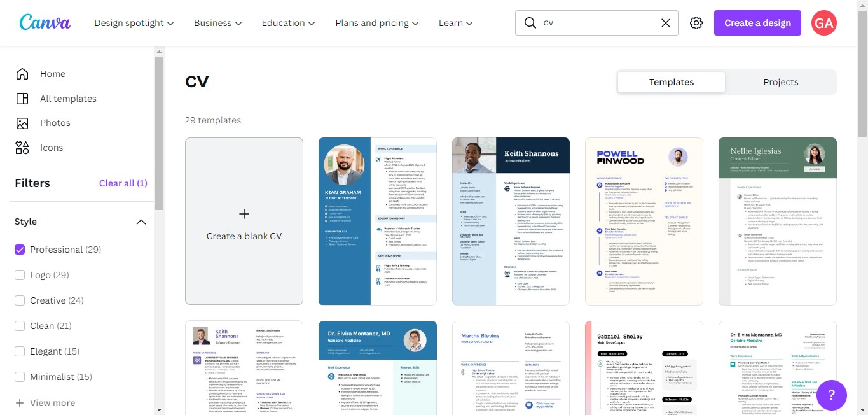Go to Home in the sidebar
The image size is (868, 415).
click(x=52, y=74)
